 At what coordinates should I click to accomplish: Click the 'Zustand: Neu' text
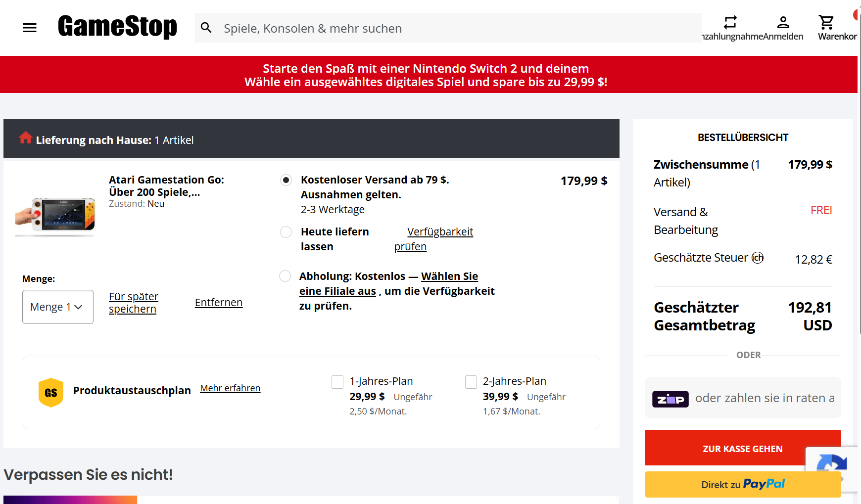(x=137, y=204)
